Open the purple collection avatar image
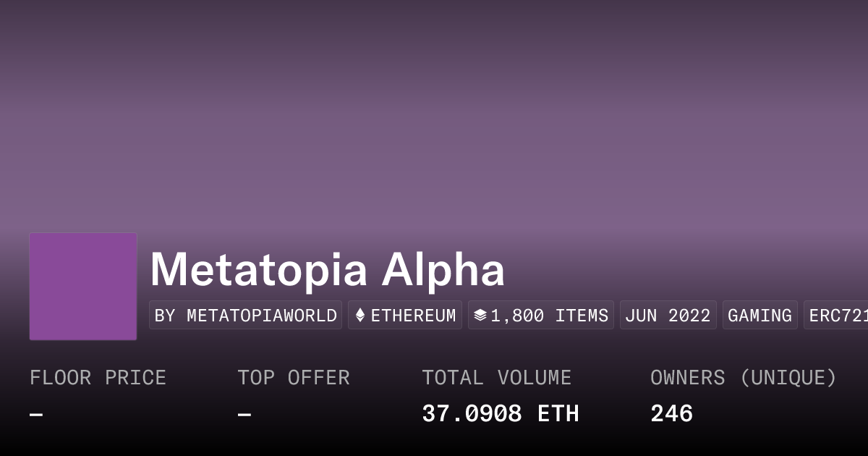Screen dimensions: 868x456 point(83,287)
